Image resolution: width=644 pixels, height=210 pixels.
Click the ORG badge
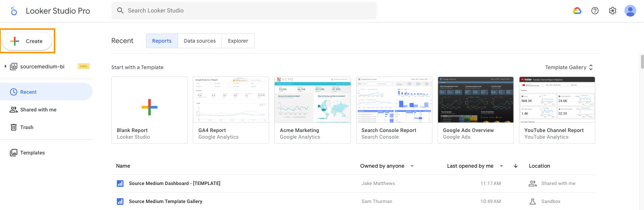pyautogui.click(x=84, y=66)
